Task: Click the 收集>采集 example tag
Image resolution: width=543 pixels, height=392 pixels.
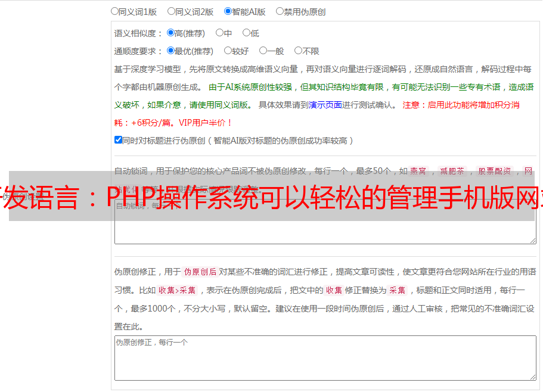Action: (177, 290)
